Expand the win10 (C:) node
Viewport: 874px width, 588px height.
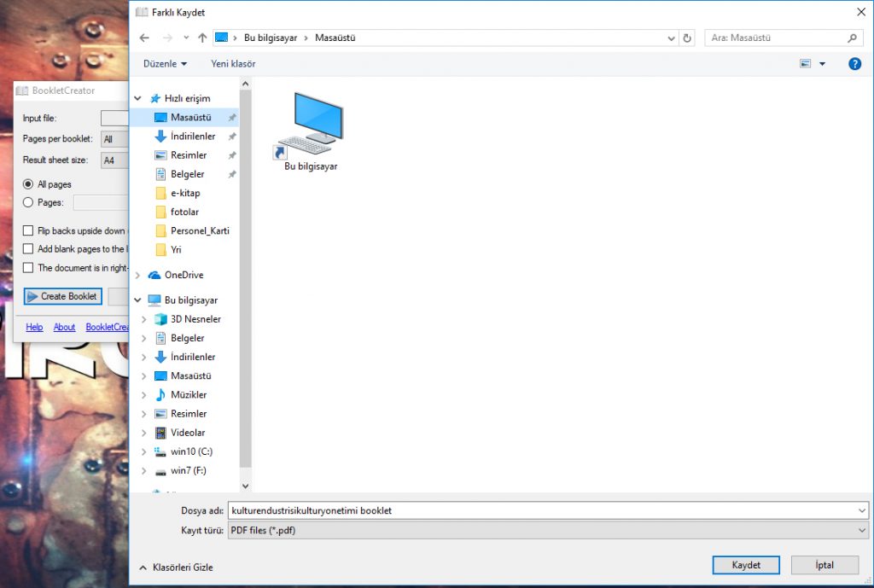click(143, 451)
